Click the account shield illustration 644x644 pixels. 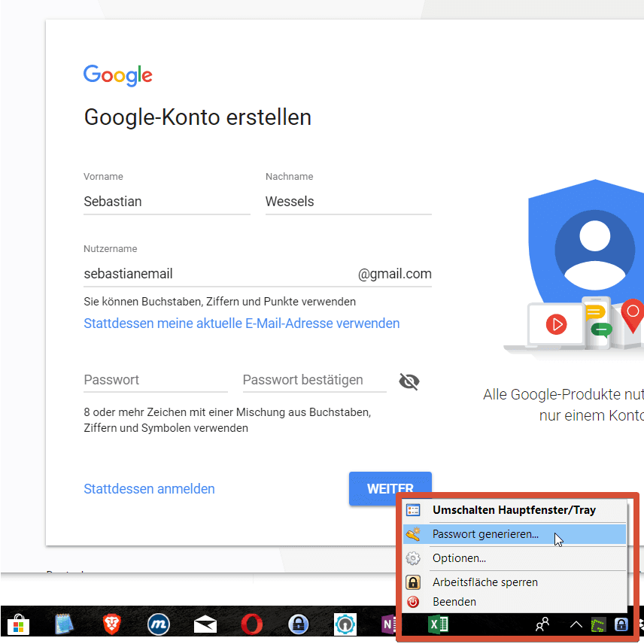click(x=587, y=264)
